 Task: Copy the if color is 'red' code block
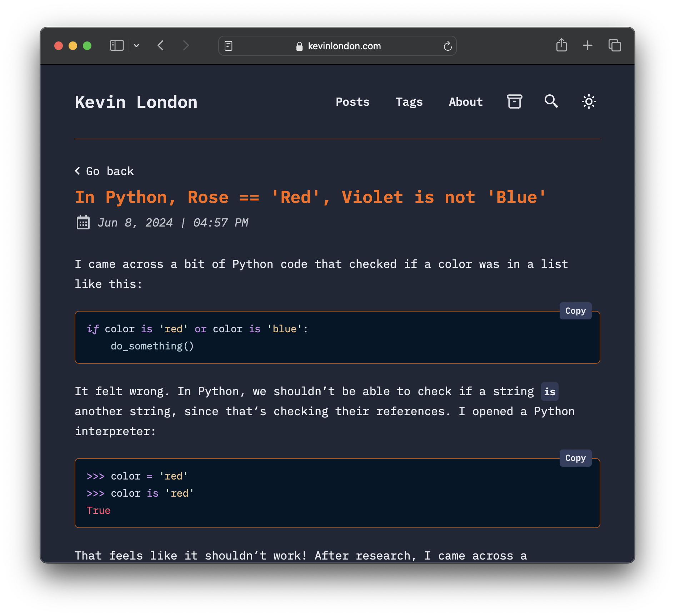pos(575,311)
